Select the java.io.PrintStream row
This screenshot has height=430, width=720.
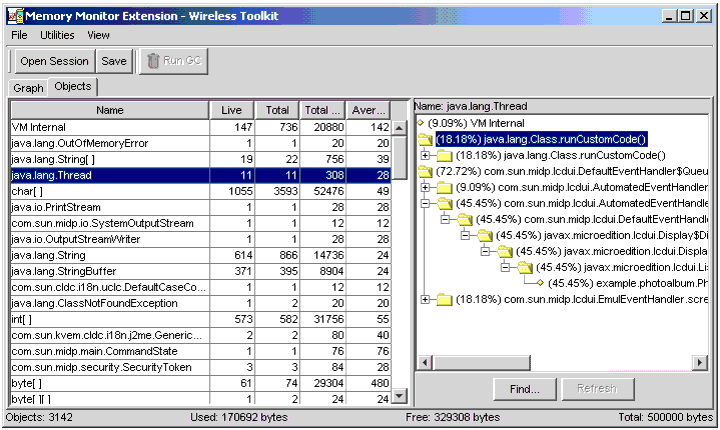tap(201, 207)
